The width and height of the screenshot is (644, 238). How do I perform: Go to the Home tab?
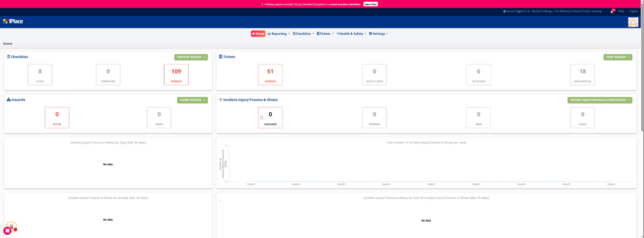click(258, 34)
